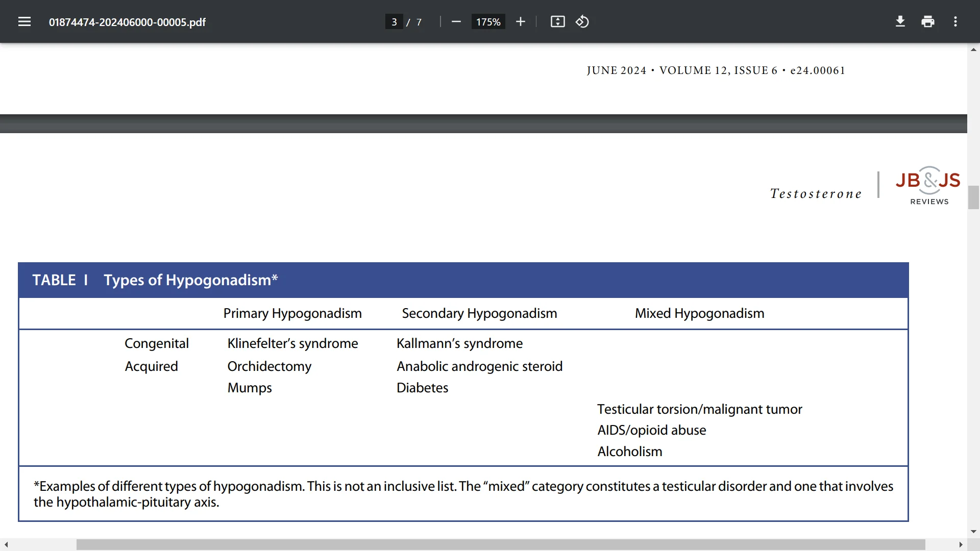Image resolution: width=980 pixels, height=551 pixels.
Task: Rotate the document counterclockwise
Action: (582, 22)
